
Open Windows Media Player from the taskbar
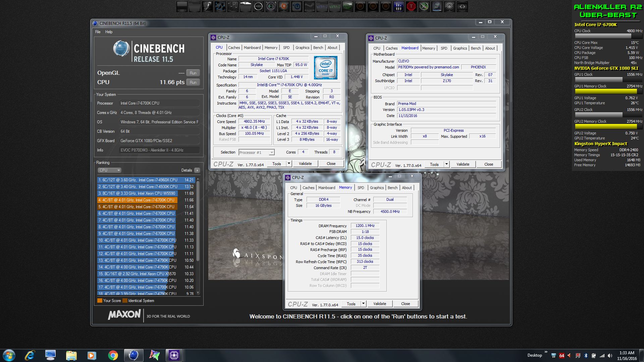92,355
